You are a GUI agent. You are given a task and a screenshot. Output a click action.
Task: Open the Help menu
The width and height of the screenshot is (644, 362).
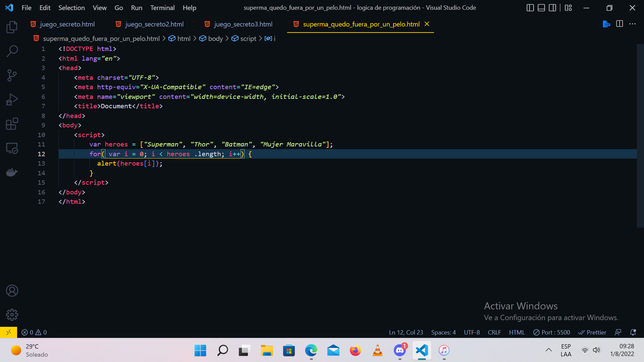click(x=190, y=8)
